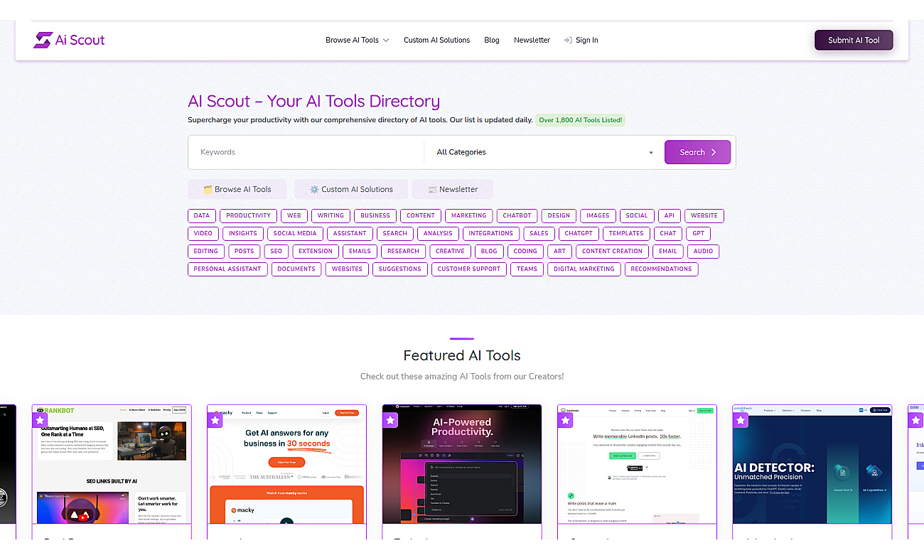This screenshot has width=924, height=560.
Task: Select the AUDIO tag
Action: point(704,251)
